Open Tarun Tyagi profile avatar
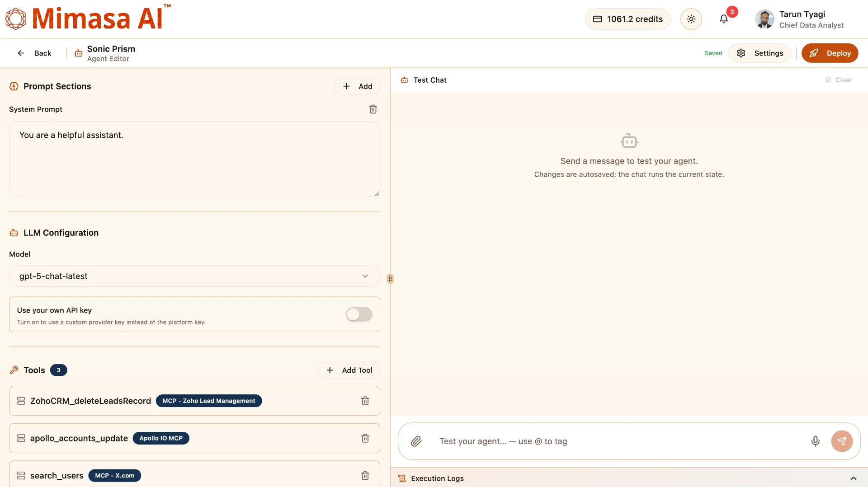Image resolution: width=868 pixels, height=487 pixels. point(764,19)
